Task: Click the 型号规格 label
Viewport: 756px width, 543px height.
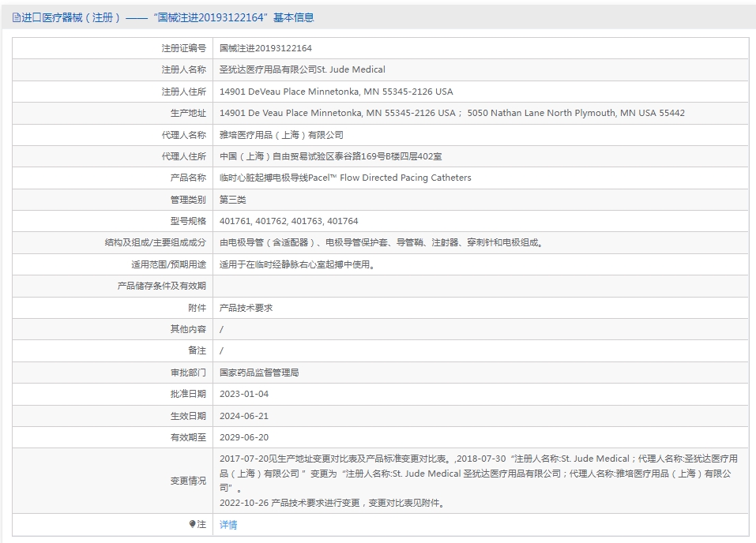Action: click(x=188, y=221)
